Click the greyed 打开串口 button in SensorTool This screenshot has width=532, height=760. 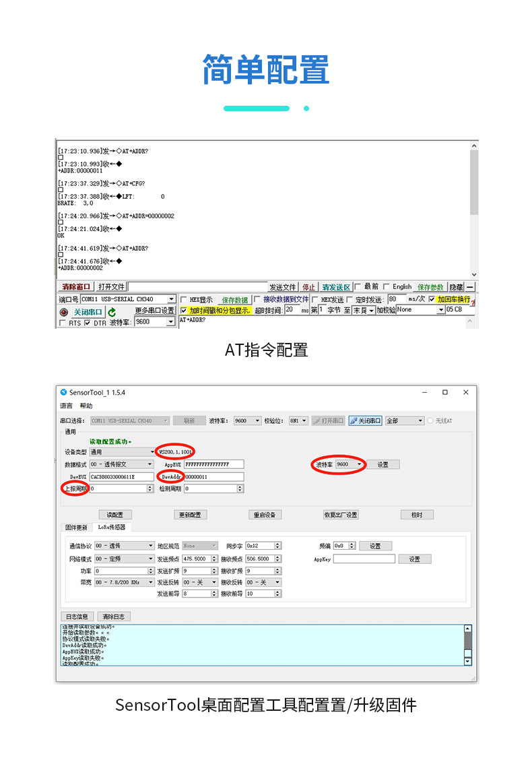click(x=329, y=420)
